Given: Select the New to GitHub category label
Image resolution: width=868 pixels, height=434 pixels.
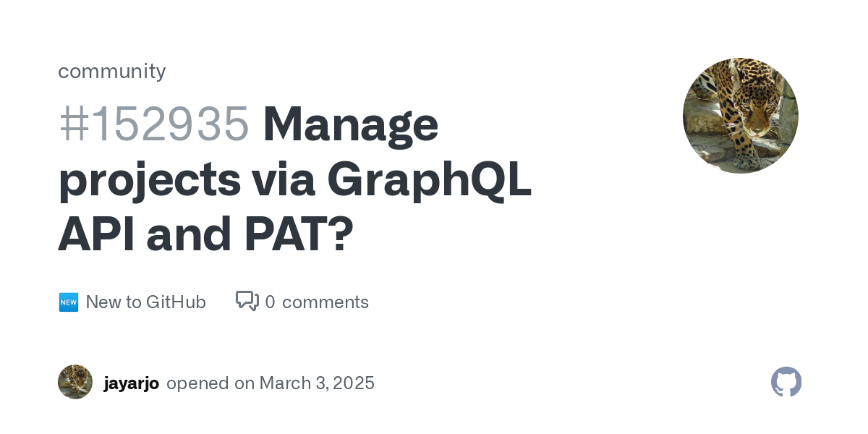Looking at the screenshot, I should pyautogui.click(x=145, y=302).
